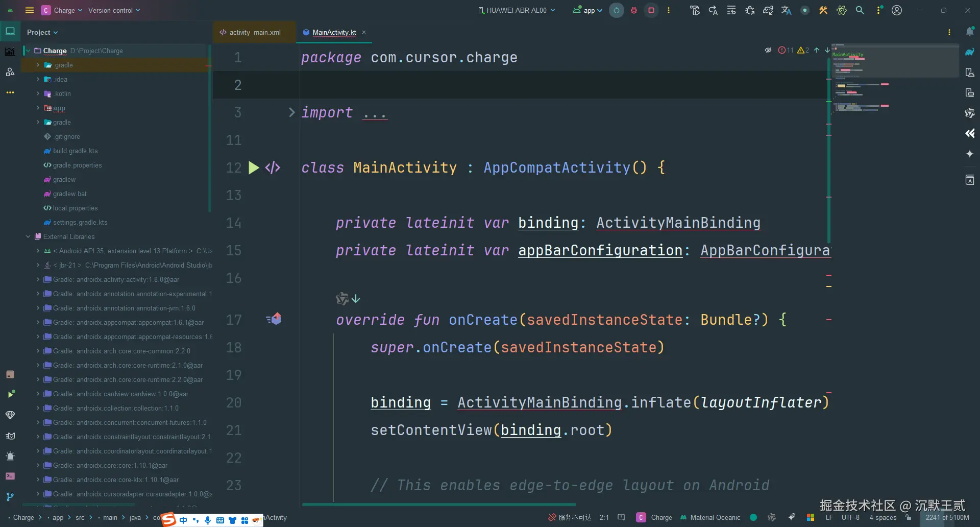Open the Charge project dropdown
Image resolution: width=980 pixels, height=527 pixels.
[x=62, y=10]
